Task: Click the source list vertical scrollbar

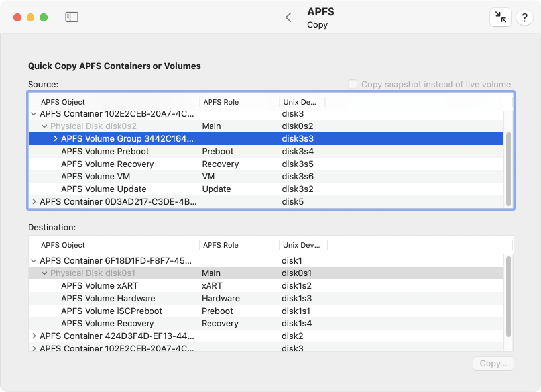Action: click(x=509, y=169)
